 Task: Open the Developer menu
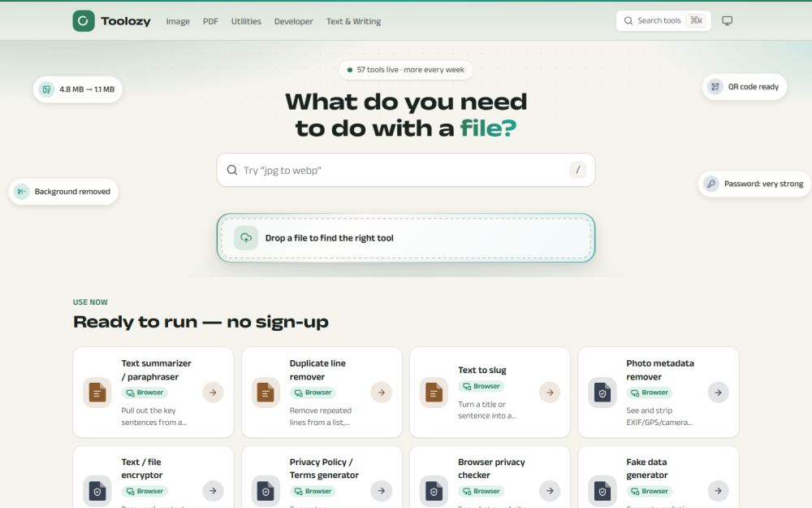click(294, 21)
